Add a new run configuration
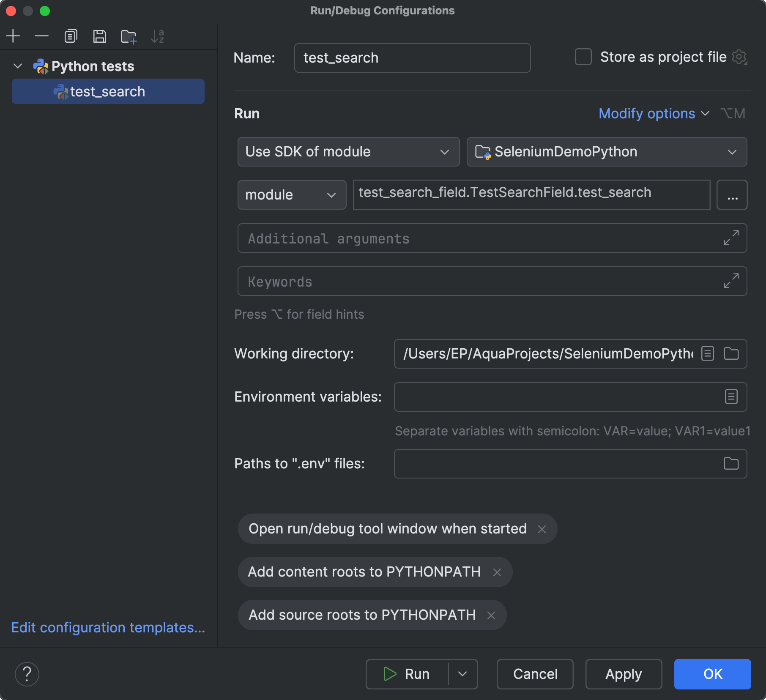This screenshot has height=700, width=766. click(13, 36)
